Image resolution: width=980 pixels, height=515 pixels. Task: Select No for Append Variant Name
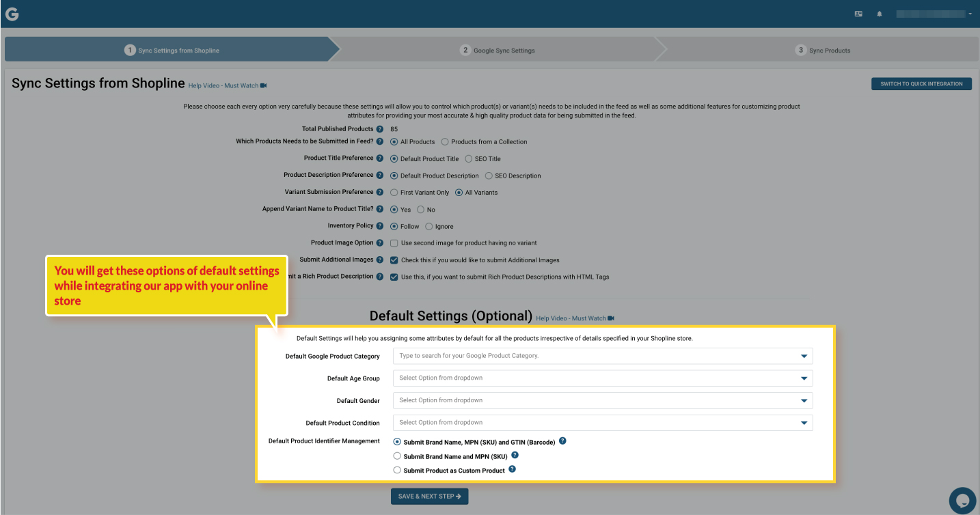[420, 210]
